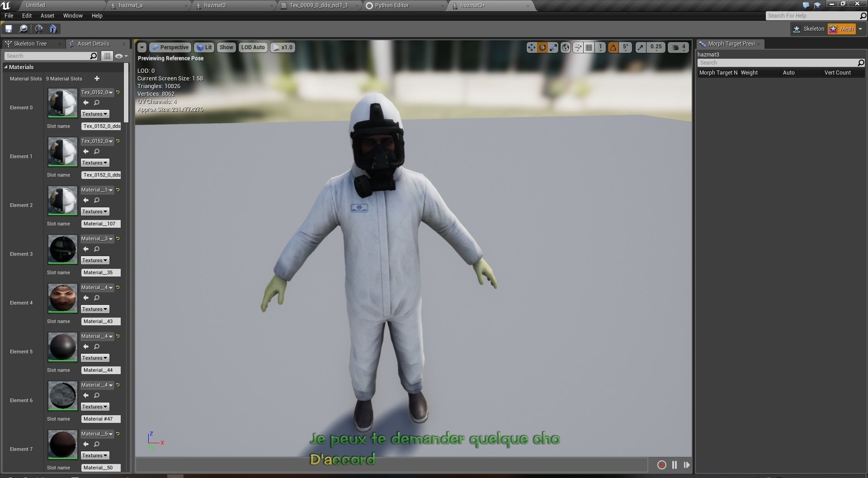Open property matrix grid icon in details
Viewport: 868px width, 478px height.
tap(107, 56)
